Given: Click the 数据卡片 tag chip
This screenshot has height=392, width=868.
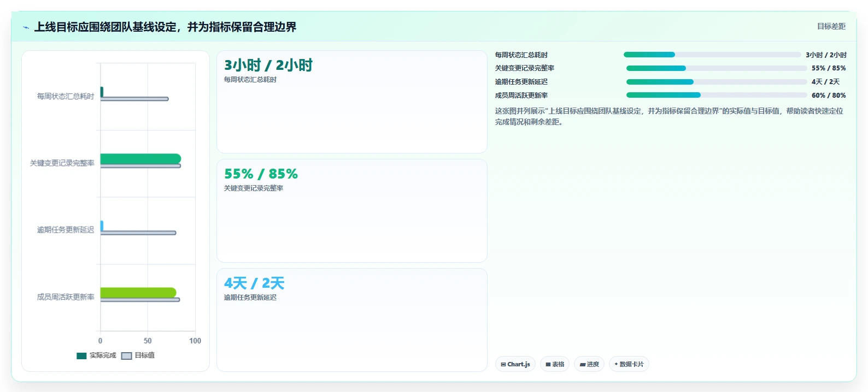Looking at the screenshot, I should (629, 364).
